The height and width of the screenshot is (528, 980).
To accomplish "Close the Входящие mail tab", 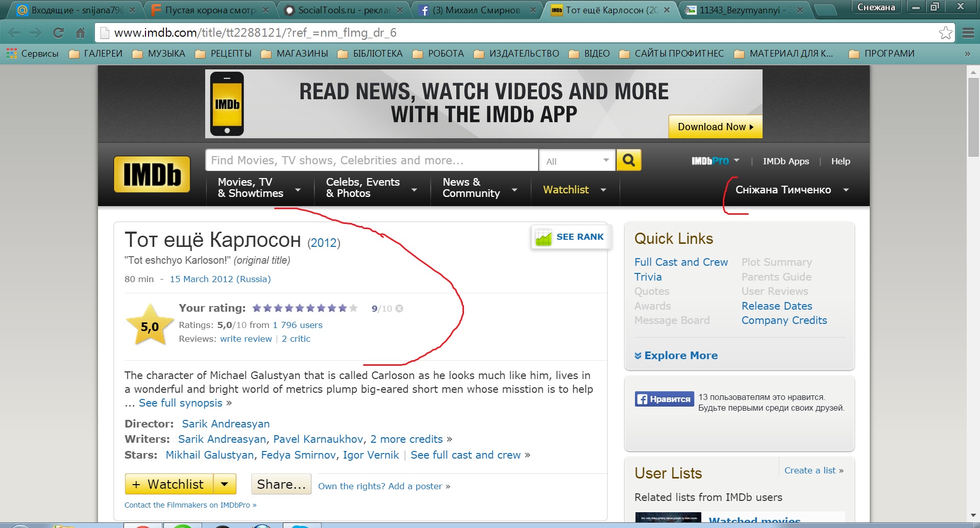I will tap(132, 10).
